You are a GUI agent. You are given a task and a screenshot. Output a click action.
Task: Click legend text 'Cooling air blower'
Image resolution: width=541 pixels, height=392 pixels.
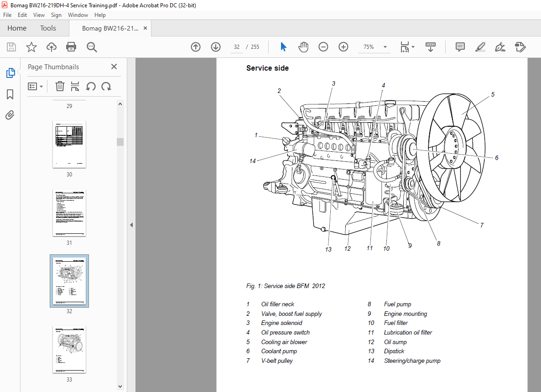(284, 342)
